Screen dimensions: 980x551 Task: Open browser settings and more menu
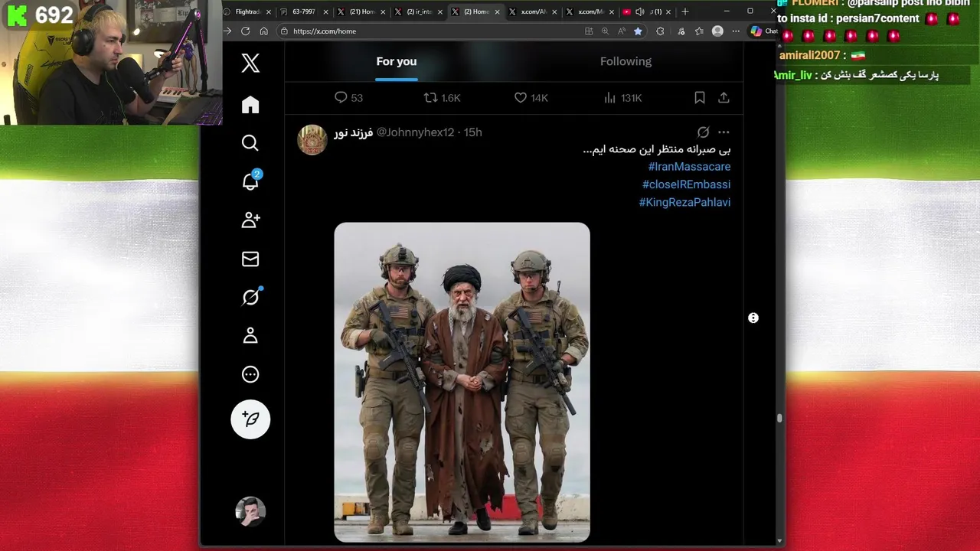pyautogui.click(x=736, y=31)
